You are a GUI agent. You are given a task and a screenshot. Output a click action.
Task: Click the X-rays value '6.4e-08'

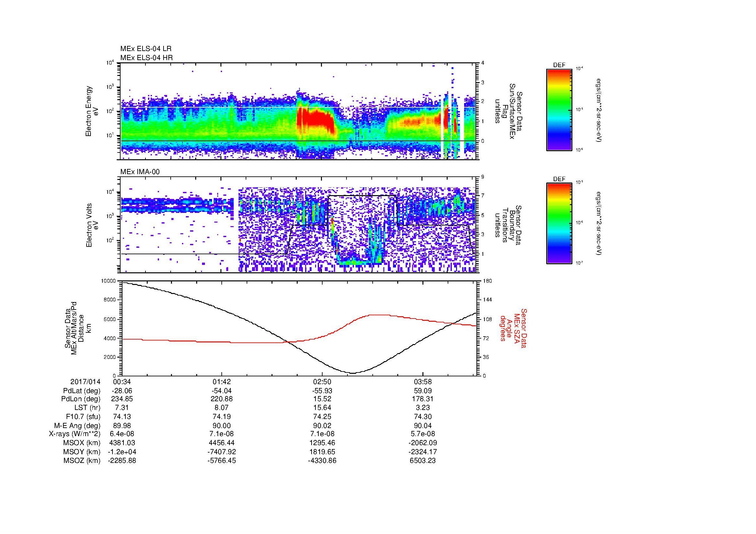[122, 434]
